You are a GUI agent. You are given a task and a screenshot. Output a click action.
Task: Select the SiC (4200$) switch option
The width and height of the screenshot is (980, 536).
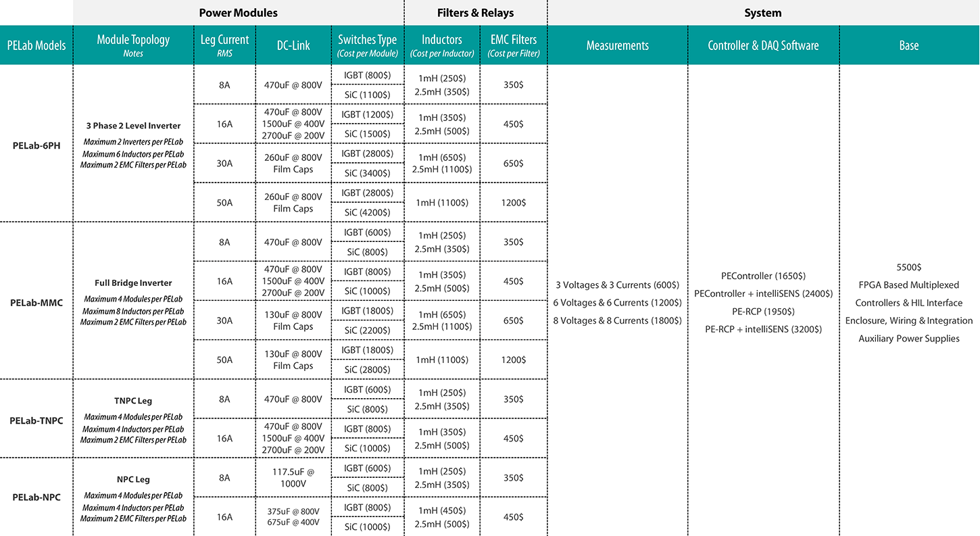point(368,212)
